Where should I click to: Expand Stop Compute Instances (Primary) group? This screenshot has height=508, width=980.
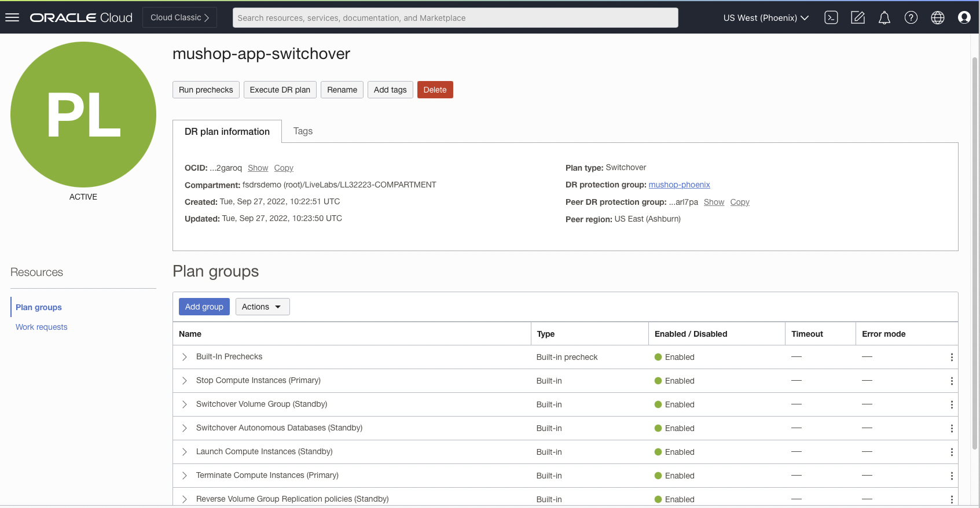click(x=185, y=381)
